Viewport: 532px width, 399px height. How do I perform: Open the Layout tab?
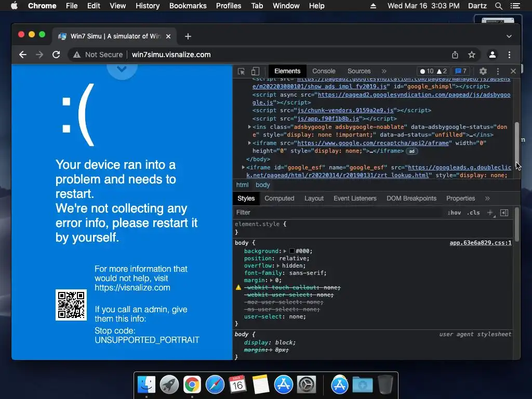pyautogui.click(x=314, y=198)
